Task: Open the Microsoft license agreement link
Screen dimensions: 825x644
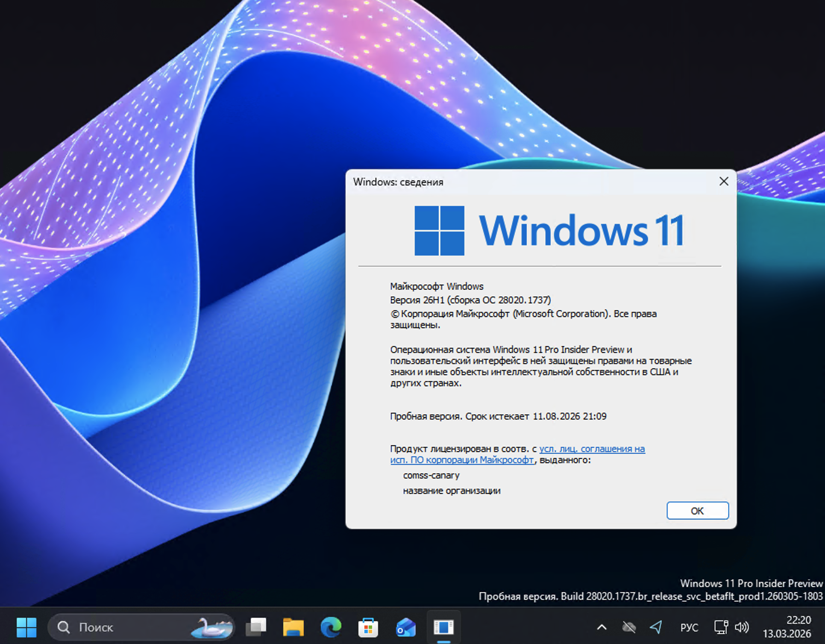Action: click(x=592, y=449)
